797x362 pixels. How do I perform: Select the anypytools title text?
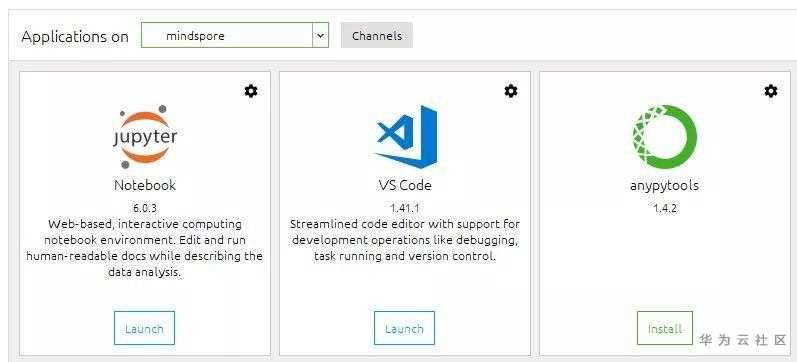click(664, 186)
